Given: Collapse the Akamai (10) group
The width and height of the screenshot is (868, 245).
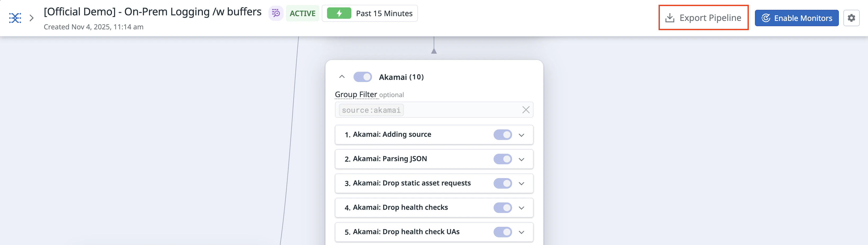Looking at the screenshot, I should coord(342,77).
